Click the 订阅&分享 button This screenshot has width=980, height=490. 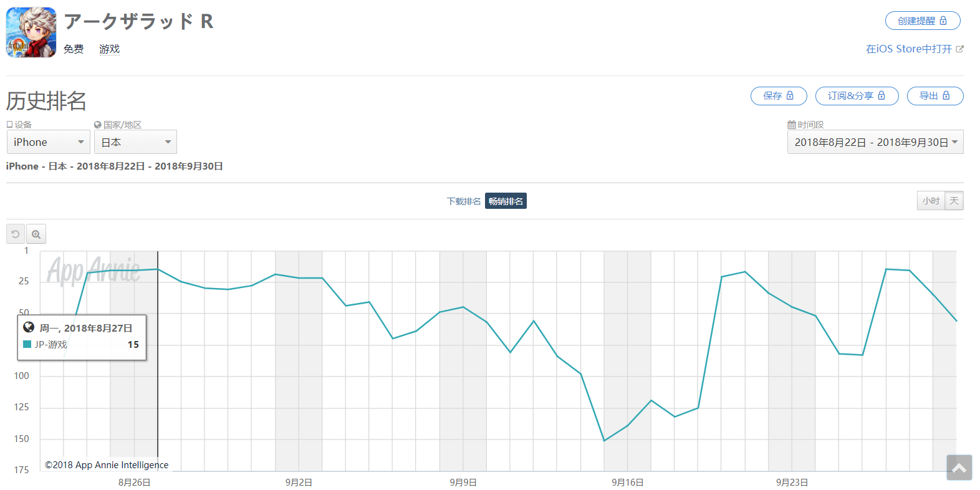857,96
